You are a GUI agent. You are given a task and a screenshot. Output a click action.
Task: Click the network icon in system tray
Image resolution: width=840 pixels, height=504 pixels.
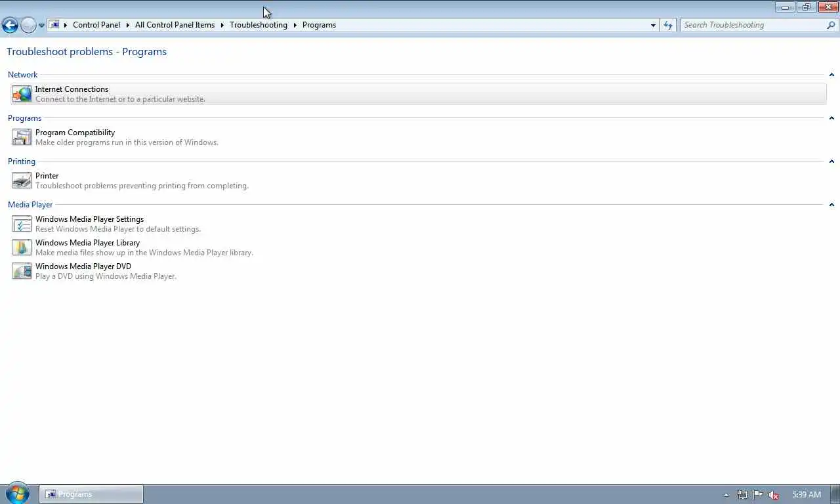[742, 495]
